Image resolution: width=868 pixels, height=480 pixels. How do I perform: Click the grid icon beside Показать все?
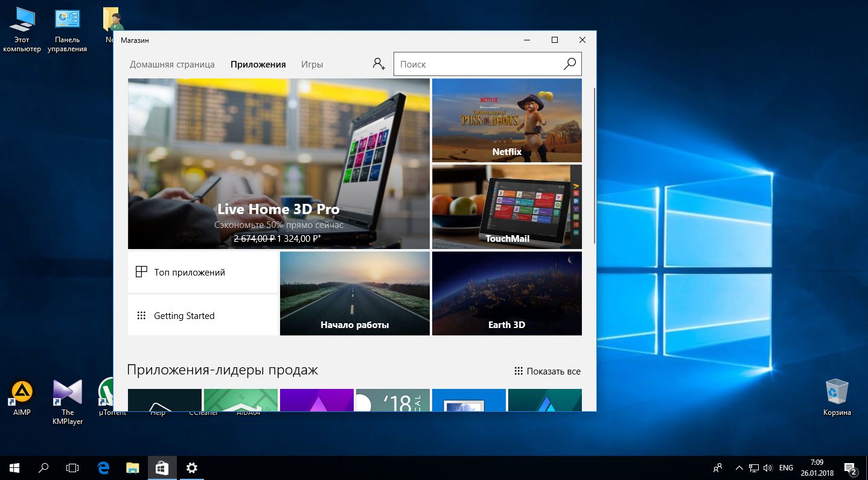pyautogui.click(x=519, y=371)
